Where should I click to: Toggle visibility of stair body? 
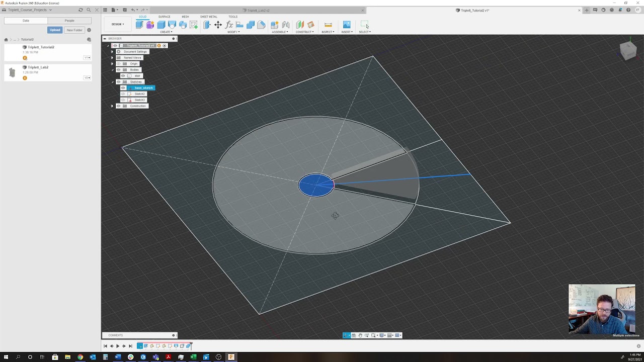[123, 76]
